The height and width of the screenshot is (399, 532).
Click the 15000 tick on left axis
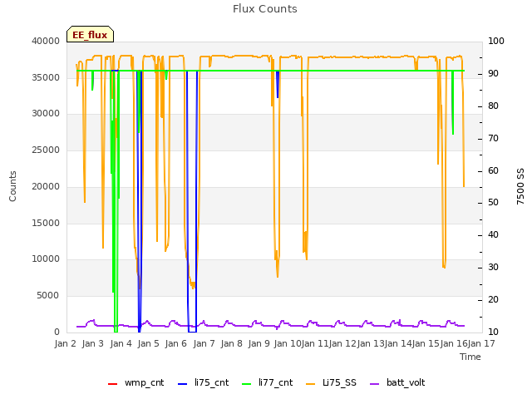pyautogui.click(x=46, y=224)
